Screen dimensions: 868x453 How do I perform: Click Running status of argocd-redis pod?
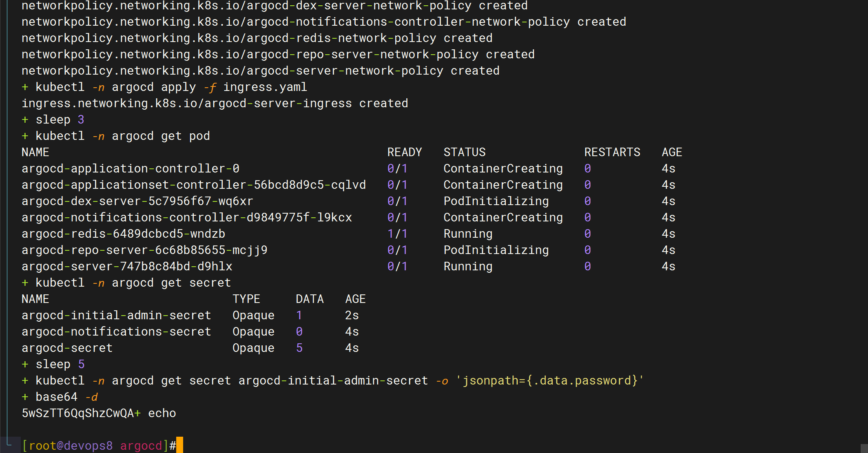tap(468, 234)
